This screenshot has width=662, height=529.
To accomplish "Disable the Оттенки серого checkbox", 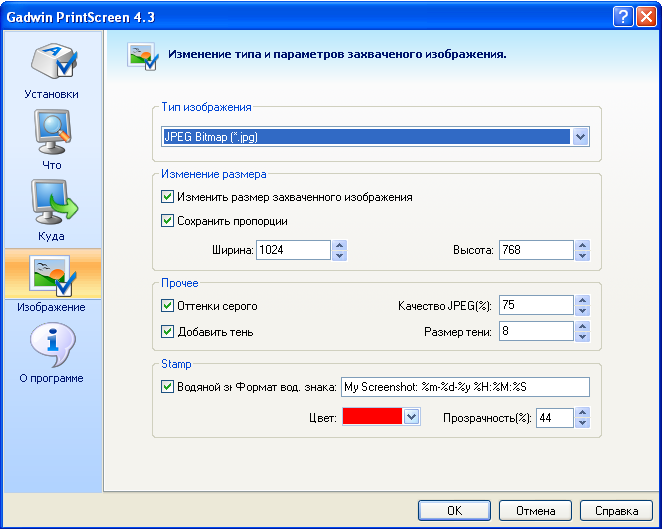I will click(167, 306).
